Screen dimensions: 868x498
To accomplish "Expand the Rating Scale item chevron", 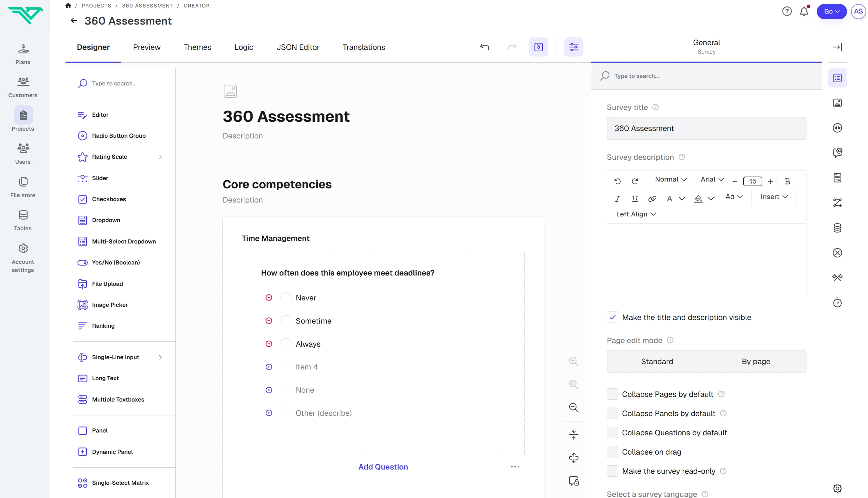I will pyautogui.click(x=160, y=157).
